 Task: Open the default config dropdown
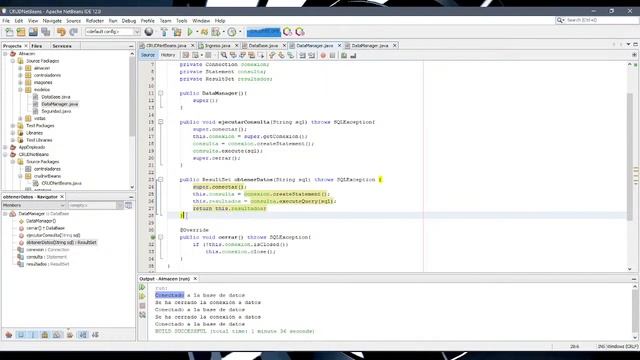click(x=113, y=32)
